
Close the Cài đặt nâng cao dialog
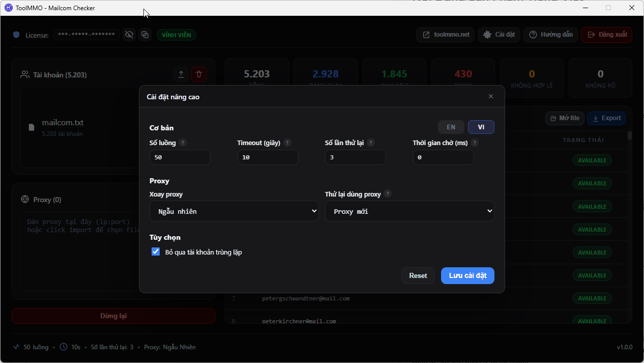(x=491, y=96)
